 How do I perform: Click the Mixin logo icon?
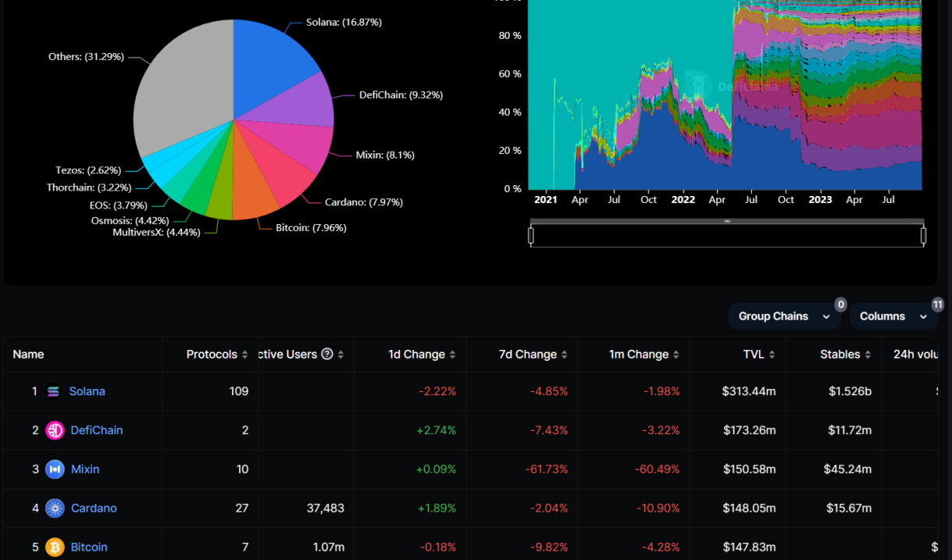pos(54,469)
